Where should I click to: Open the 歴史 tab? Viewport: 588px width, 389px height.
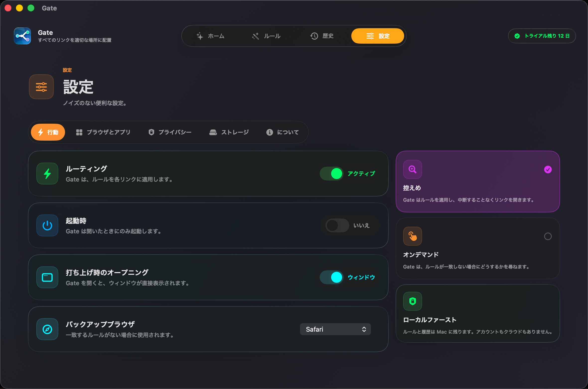coord(322,36)
